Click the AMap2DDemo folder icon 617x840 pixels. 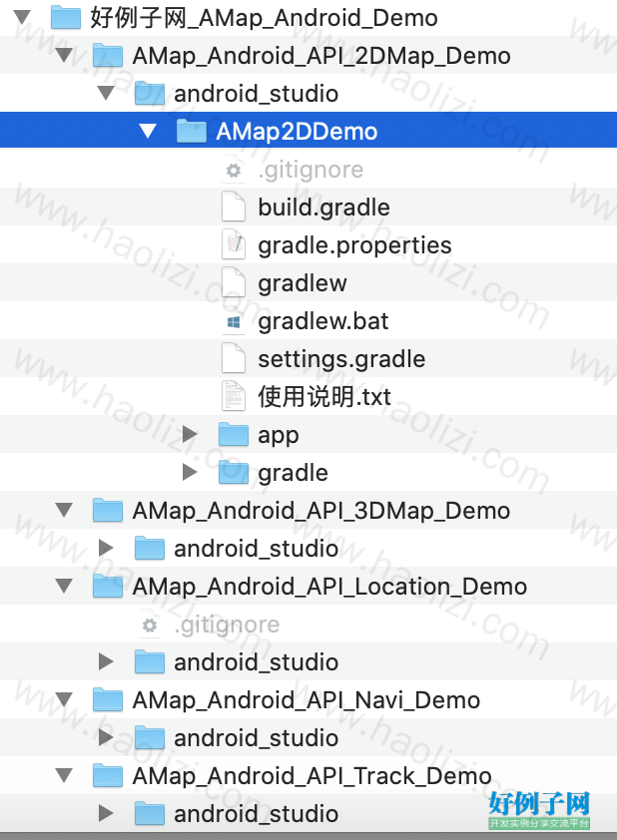tap(192, 132)
